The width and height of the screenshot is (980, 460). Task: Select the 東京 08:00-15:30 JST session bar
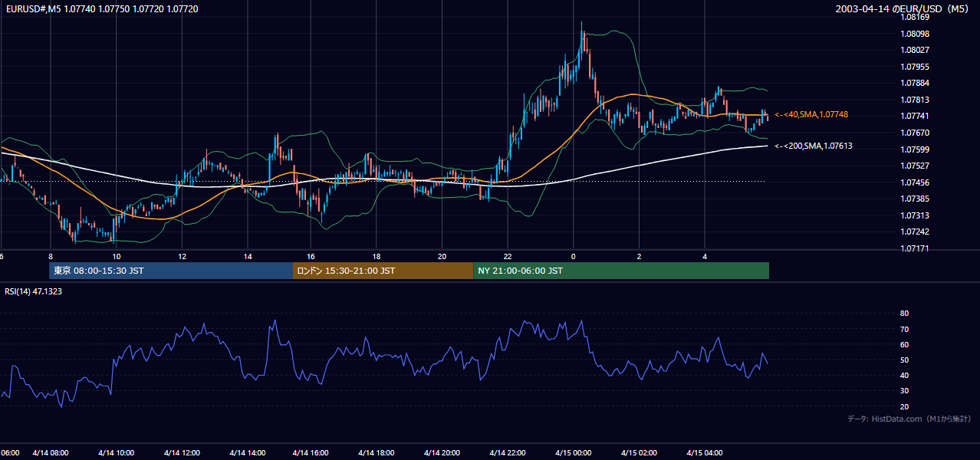tap(171, 271)
